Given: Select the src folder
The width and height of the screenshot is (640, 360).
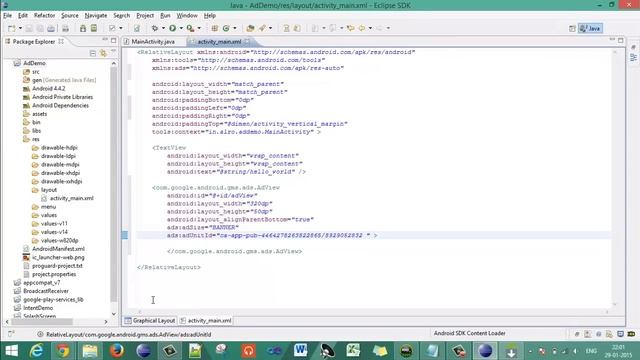Looking at the screenshot, I should tap(36, 72).
